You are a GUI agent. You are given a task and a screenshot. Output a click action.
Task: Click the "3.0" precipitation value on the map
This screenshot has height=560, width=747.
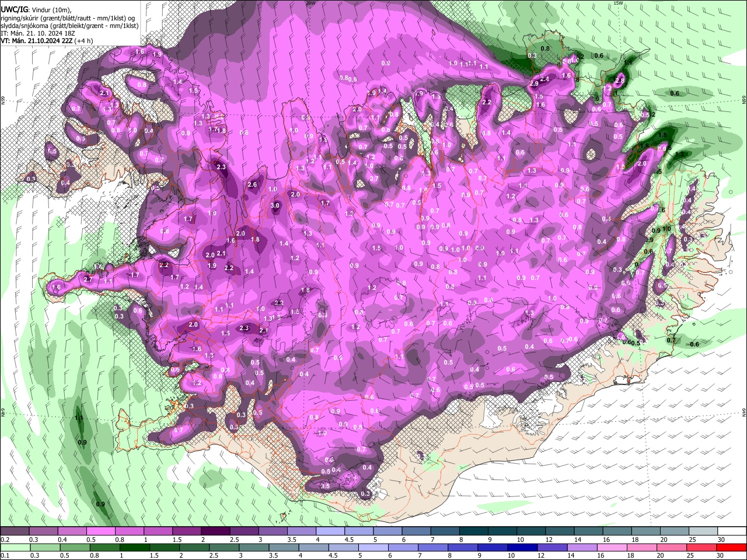tap(276, 205)
